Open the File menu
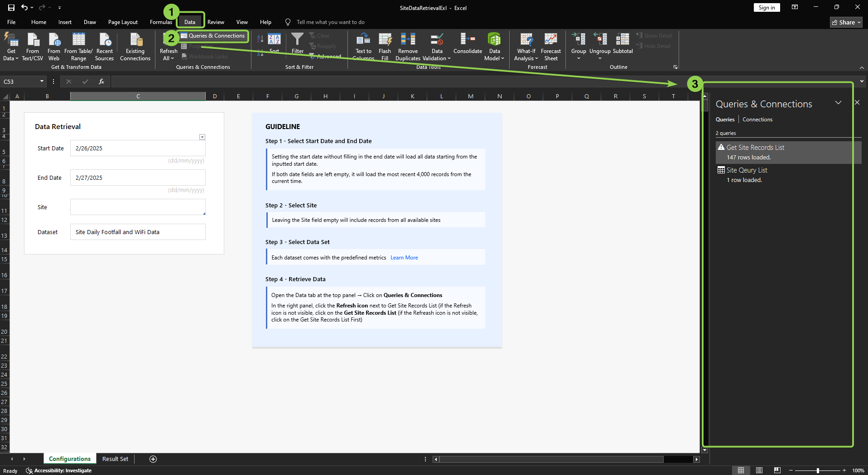868x475 pixels. [11, 22]
